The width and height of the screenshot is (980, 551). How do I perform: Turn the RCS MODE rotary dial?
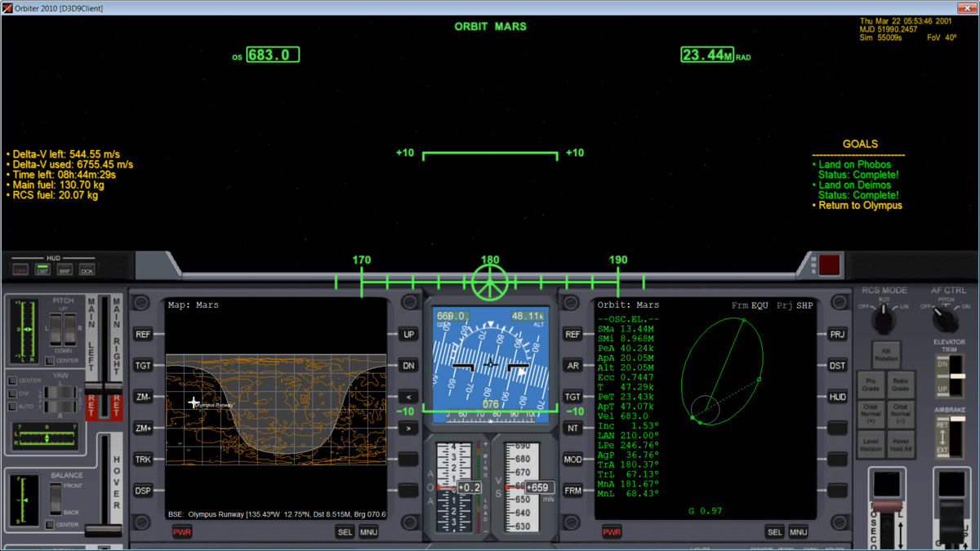884,320
